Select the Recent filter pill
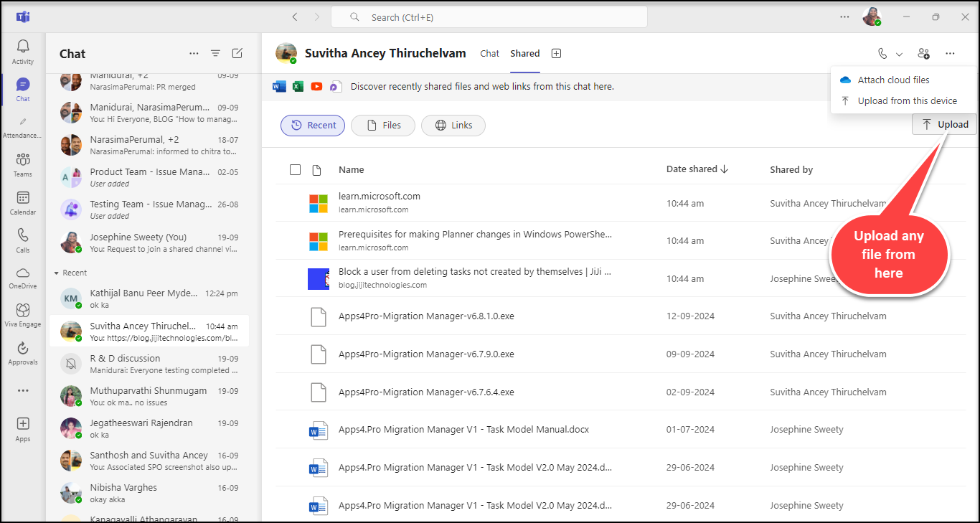Image resolution: width=980 pixels, height=523 pixels. click(x=313, y=126)
